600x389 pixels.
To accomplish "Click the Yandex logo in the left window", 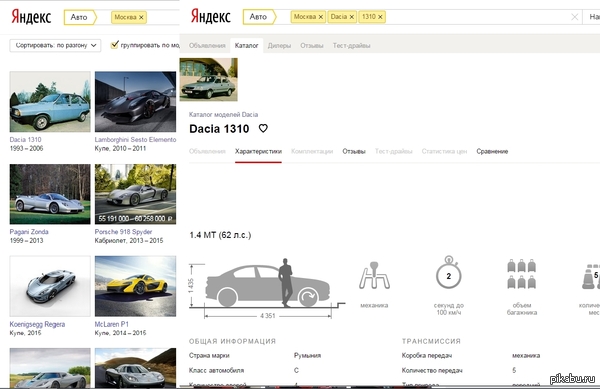I will click(31, 17).
